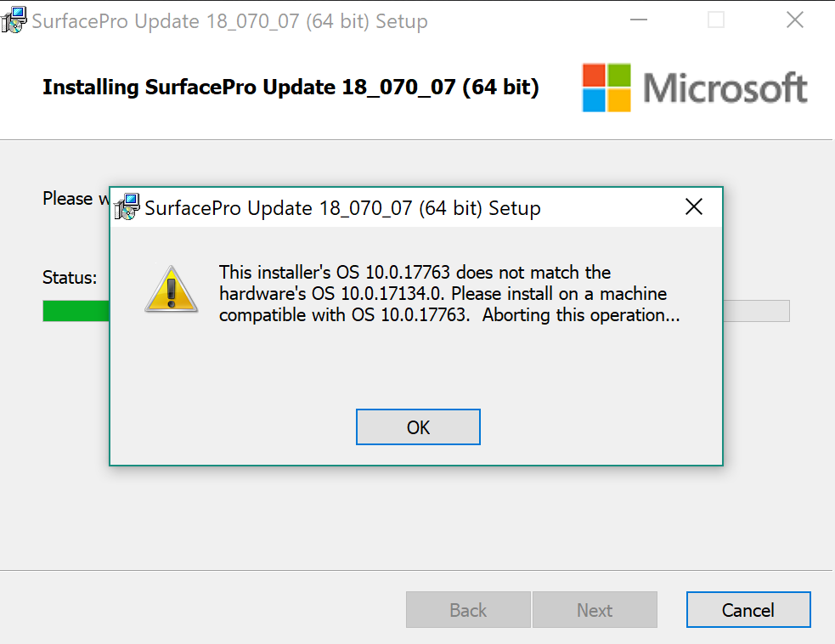Click the unfilled end of progress bar
The width and height of the screenshot is (835, 644).
[x=756, y=311]
